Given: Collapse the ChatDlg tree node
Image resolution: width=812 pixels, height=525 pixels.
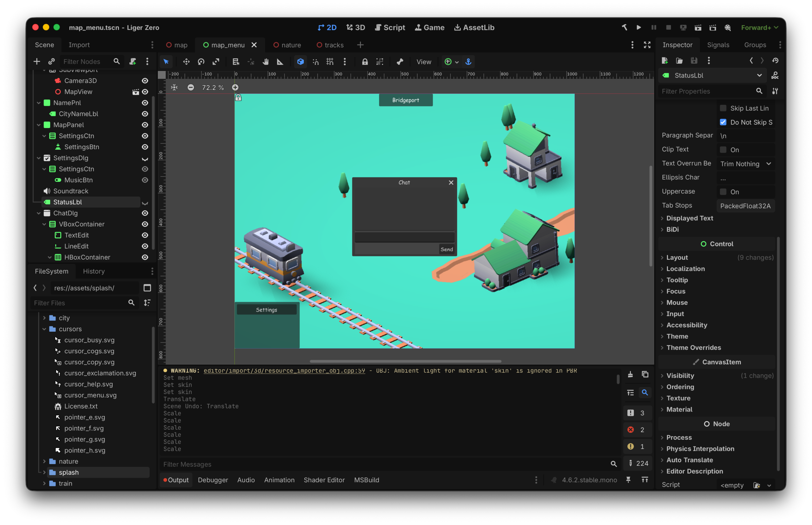Looking at the screenshot, I should [39, 213].
